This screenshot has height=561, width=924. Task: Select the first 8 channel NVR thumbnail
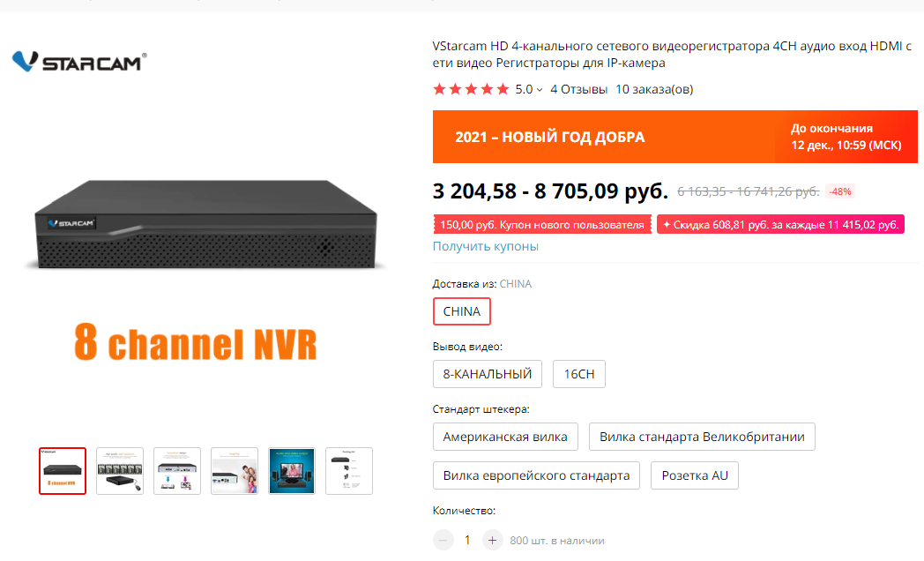pyautogui.click(x=63, y=471)
